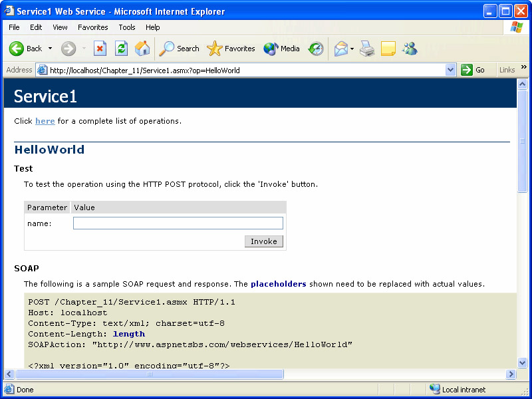Focus the name parameter value field
Viewport: 532px width, 399px height.
pyautogui.click(x=178, y=223)
